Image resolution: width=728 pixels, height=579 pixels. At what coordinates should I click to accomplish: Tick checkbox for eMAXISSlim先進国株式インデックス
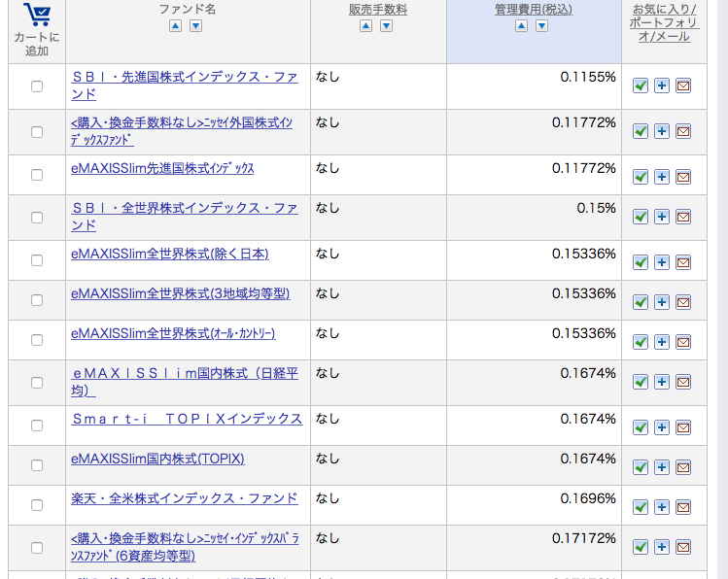tap(37, 175)
